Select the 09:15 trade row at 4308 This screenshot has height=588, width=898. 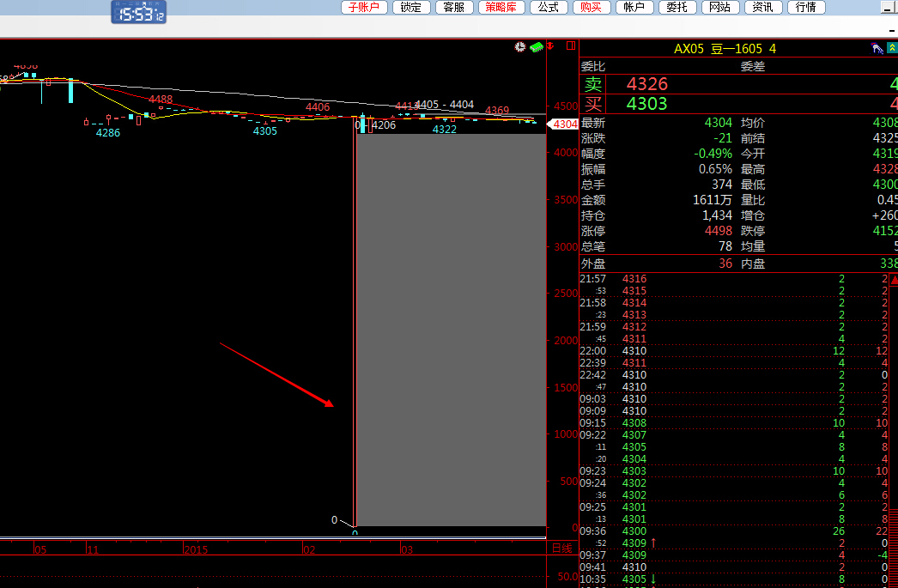click(734, 423)
